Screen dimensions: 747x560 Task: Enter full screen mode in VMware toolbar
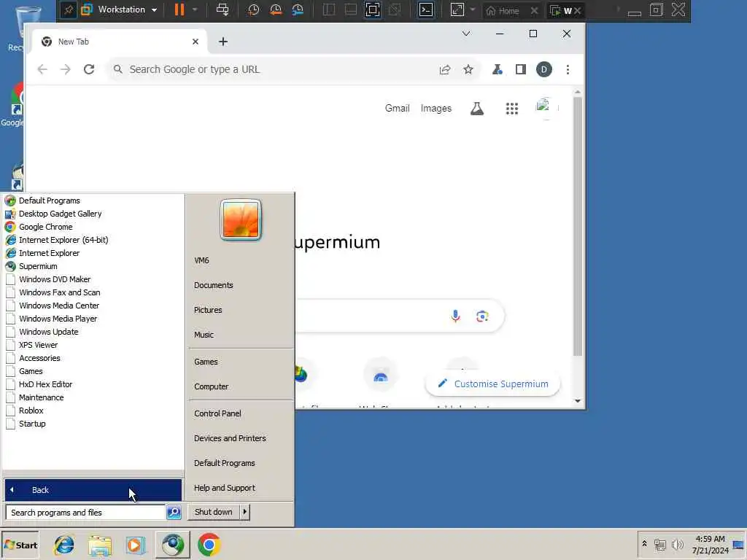(x=373, y=9)
